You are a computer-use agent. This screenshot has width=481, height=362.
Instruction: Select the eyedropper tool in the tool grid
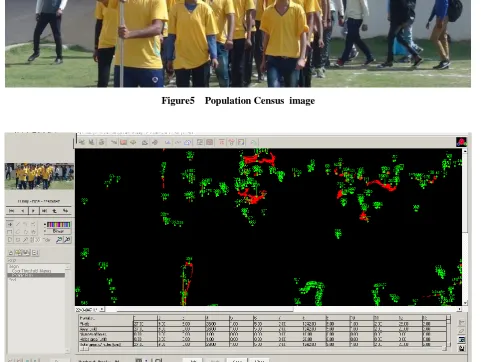[x=25, y=239]
